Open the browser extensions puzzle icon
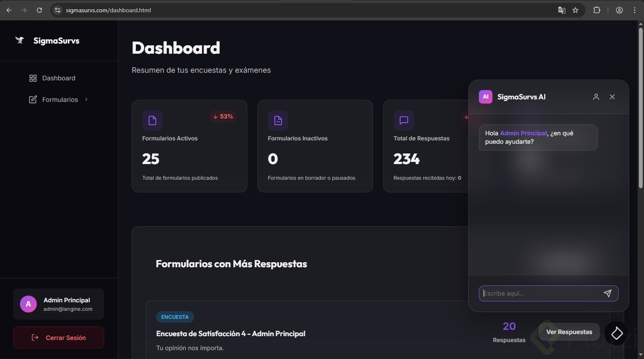This screenshot has height=359, width=644. pos(597,10)
